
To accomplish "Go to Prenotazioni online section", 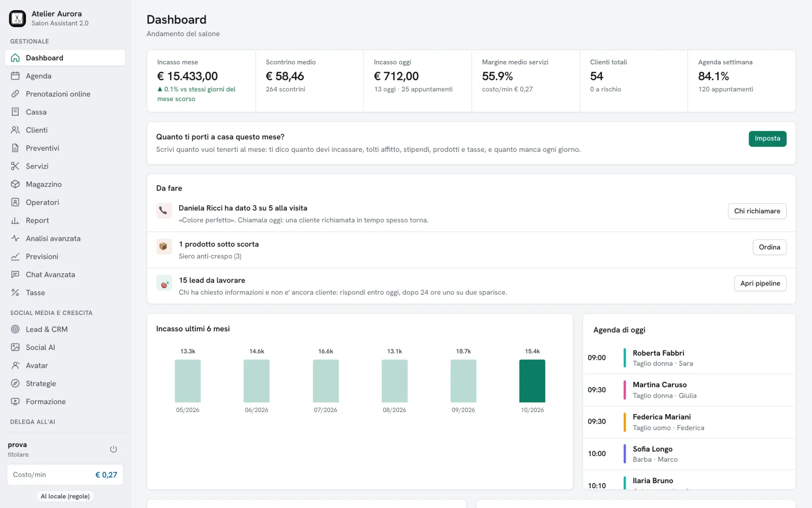I will coord(65,94).
